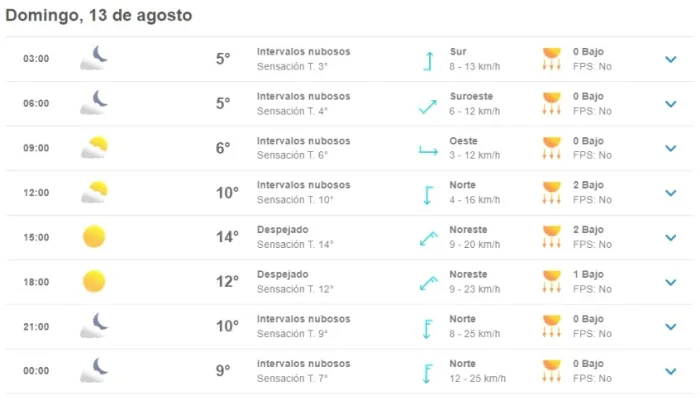Click the Despejado label at 18:00
The image size is (700, 400).
(283, 274)
